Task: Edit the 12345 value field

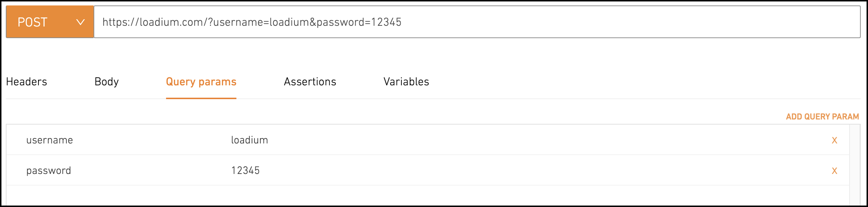Action: (245, 171)
